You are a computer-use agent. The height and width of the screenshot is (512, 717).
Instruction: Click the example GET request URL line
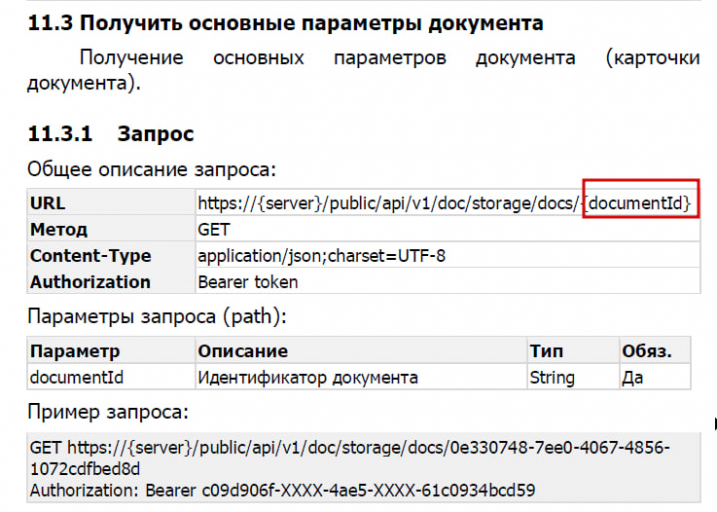pyautogui.click(x=350, y=447)
